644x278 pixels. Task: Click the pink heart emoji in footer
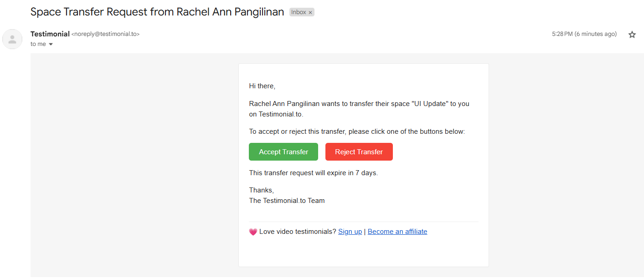253,232
